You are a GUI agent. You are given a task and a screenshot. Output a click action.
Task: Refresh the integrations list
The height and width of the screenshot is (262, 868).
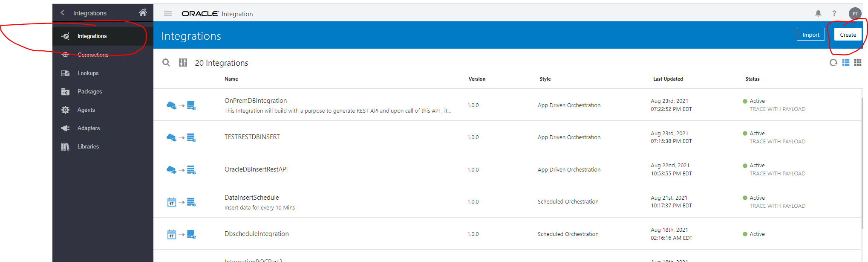point(833,63)
